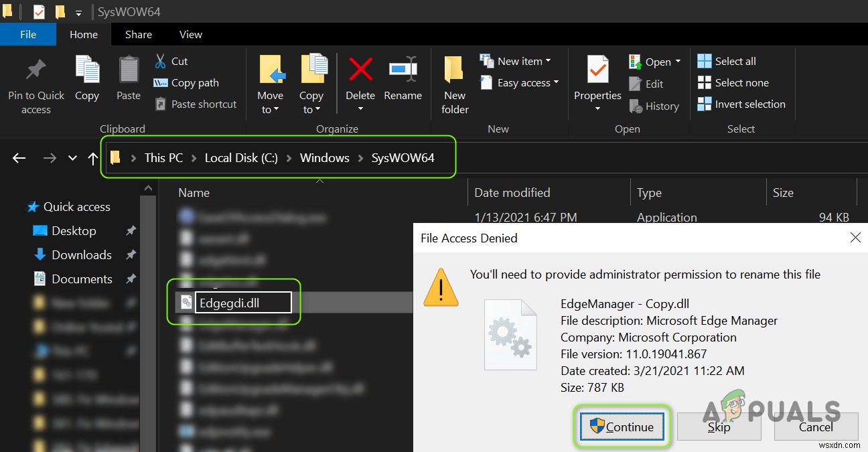Click the title bar properties checkmark icon
Viewport: 868px width, 452px height.
[39, 12]
